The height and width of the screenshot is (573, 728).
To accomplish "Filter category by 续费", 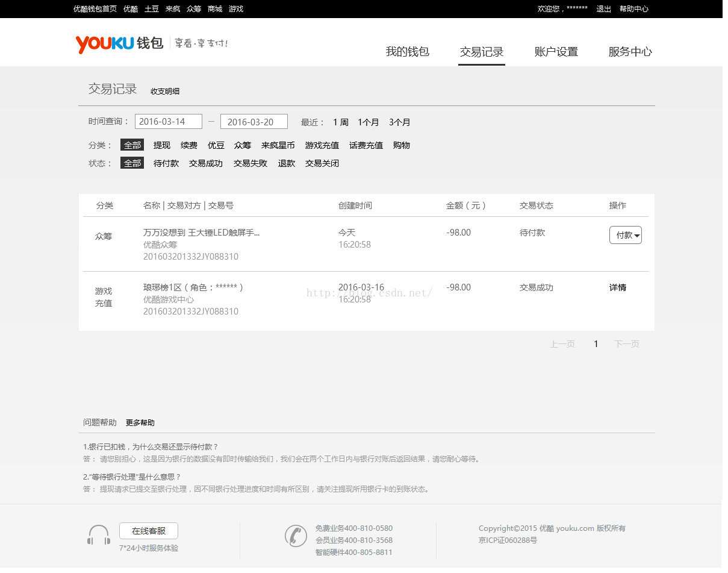I will coord(189,145).
